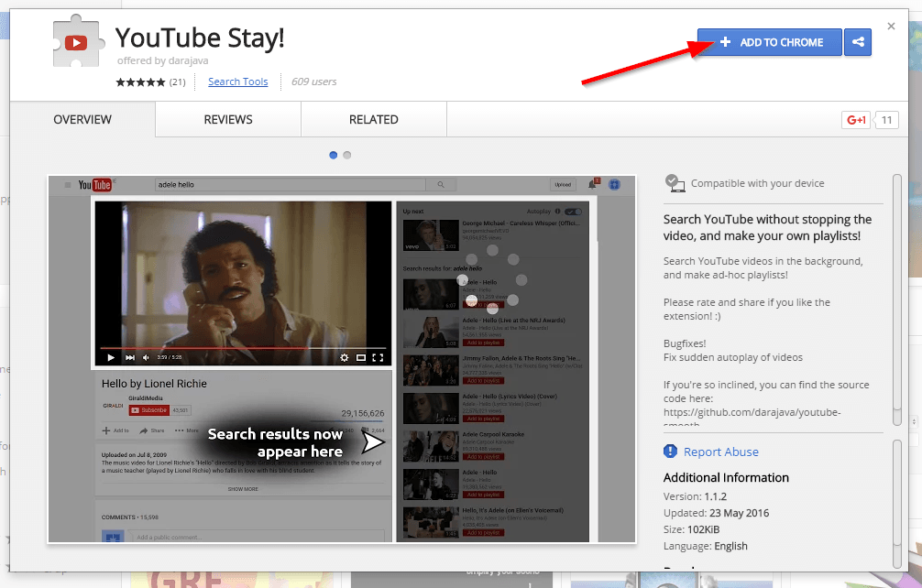Click the red Subscribe button in preview
922x588 pixels.
coord(149,410)
